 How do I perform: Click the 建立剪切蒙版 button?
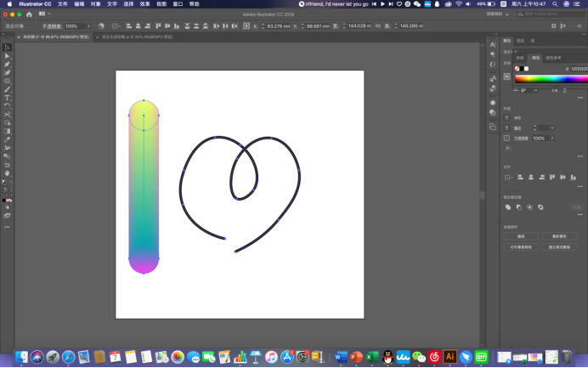pyautogui.click(x=559, y=246)
